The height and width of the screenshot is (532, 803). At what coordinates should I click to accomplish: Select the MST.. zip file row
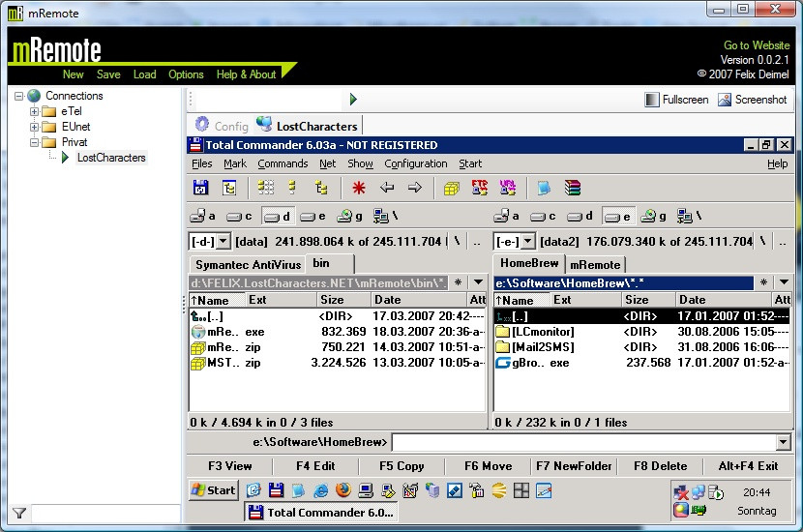[x=337, y=363]
